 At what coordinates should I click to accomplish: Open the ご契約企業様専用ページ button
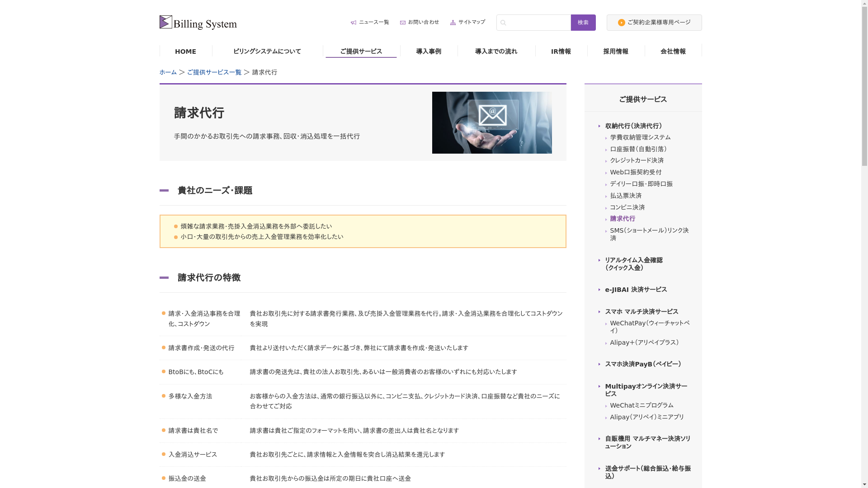(x=654, y=23)
